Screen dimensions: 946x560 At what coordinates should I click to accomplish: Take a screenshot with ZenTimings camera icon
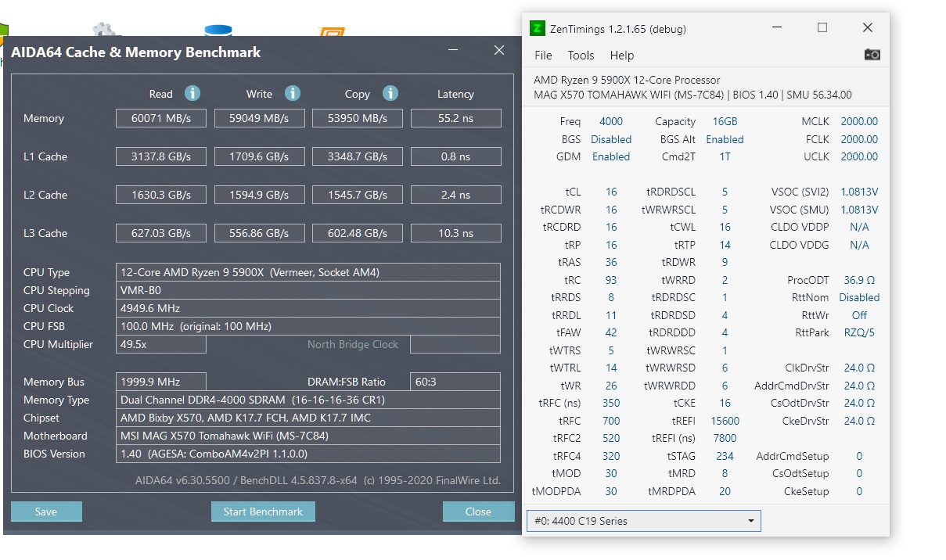pyautogui.click(x=872, y=55)
